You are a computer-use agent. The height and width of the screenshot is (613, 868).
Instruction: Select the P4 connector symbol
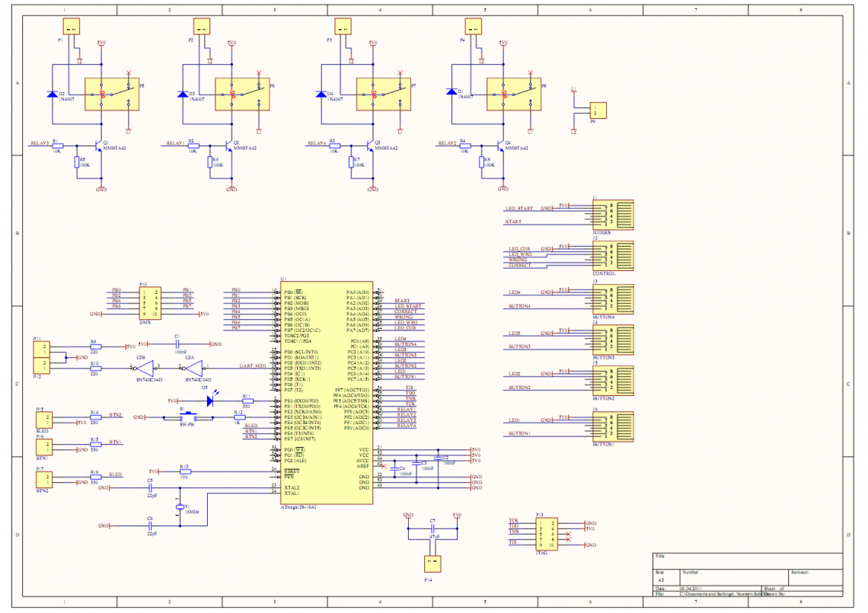coord(474,27)
